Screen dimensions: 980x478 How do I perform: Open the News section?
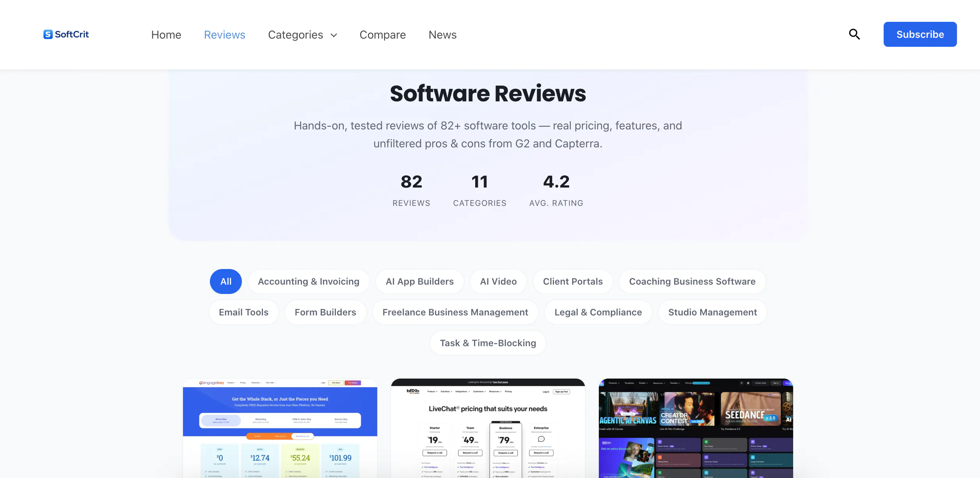[x=442, y=35]
